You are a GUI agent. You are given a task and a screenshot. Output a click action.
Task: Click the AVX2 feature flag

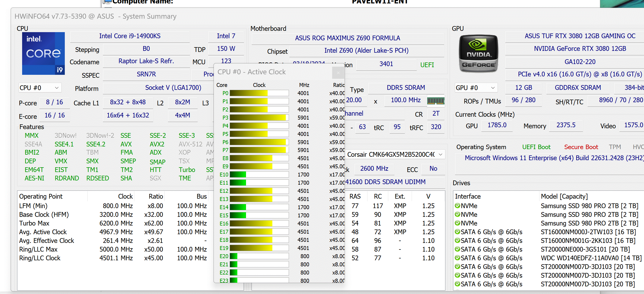click(157, 144)
